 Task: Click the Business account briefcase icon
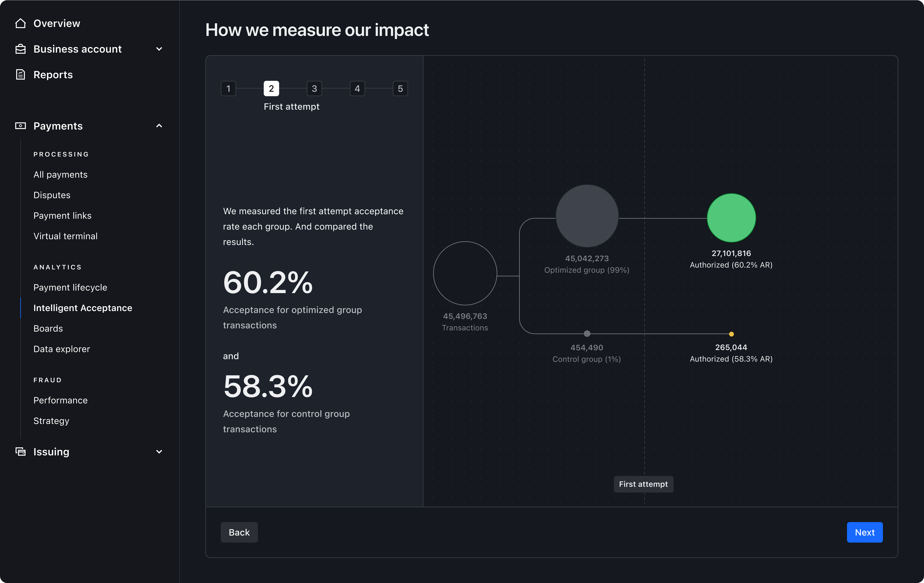pyautogui.click(x=20, y=49)
